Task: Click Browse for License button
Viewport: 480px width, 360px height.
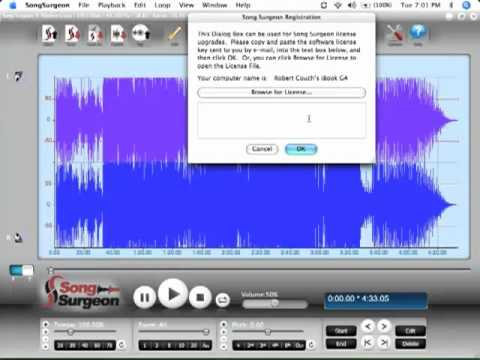Action: pos(282,92)
